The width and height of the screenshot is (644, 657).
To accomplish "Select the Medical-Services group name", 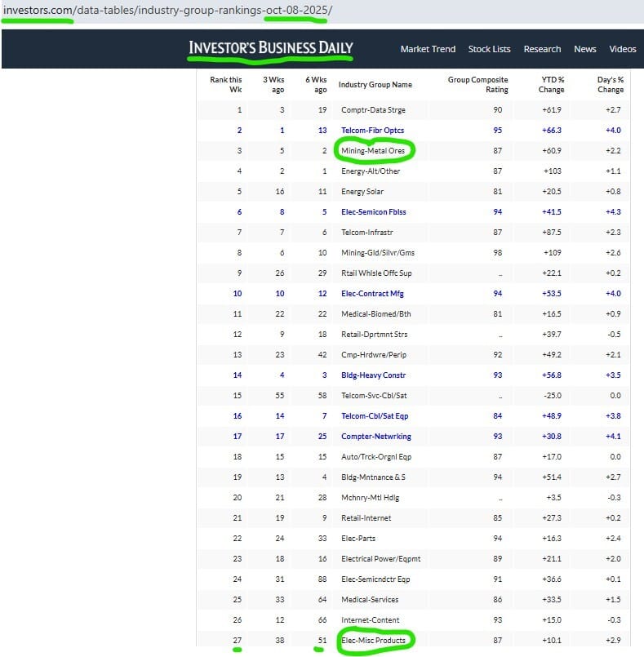I will [370, 600].
